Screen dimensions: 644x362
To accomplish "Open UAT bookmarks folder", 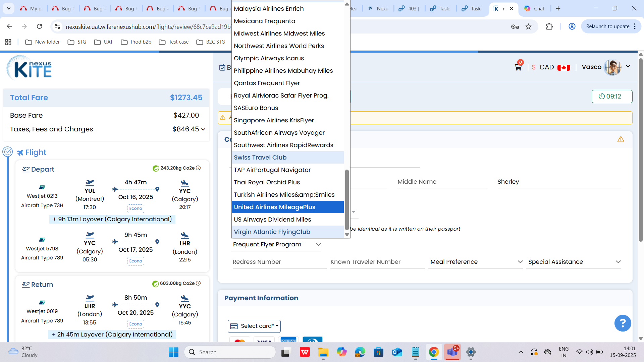I will tap(103, 42).
